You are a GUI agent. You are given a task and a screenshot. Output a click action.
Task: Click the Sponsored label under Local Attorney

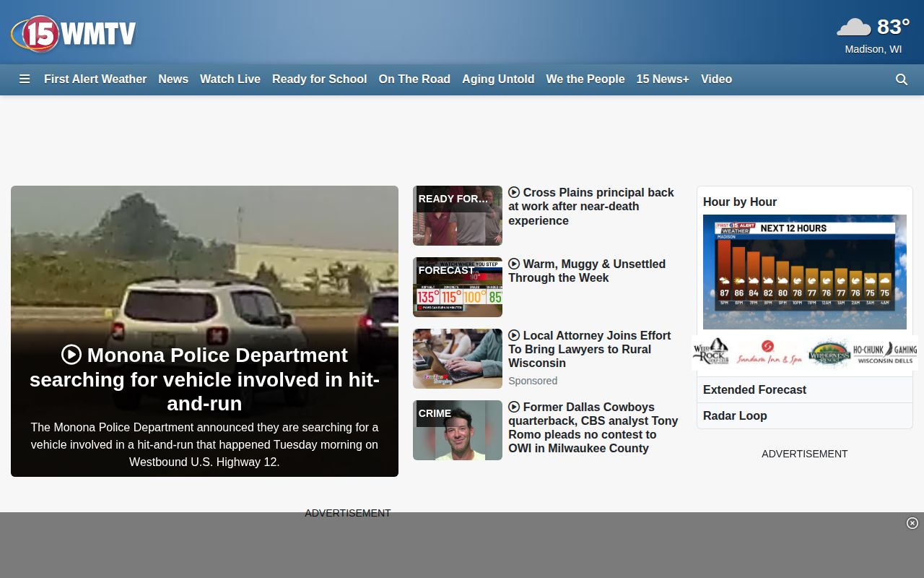533,381
